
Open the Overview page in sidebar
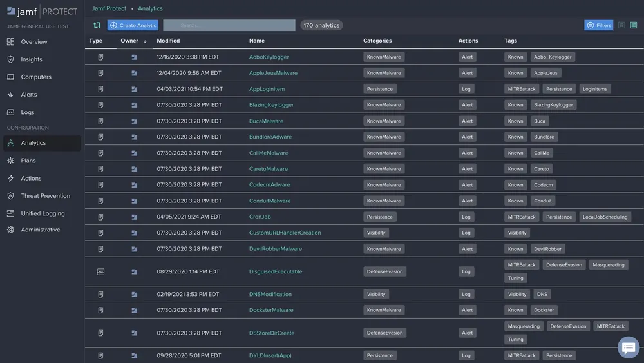point(33,42)
